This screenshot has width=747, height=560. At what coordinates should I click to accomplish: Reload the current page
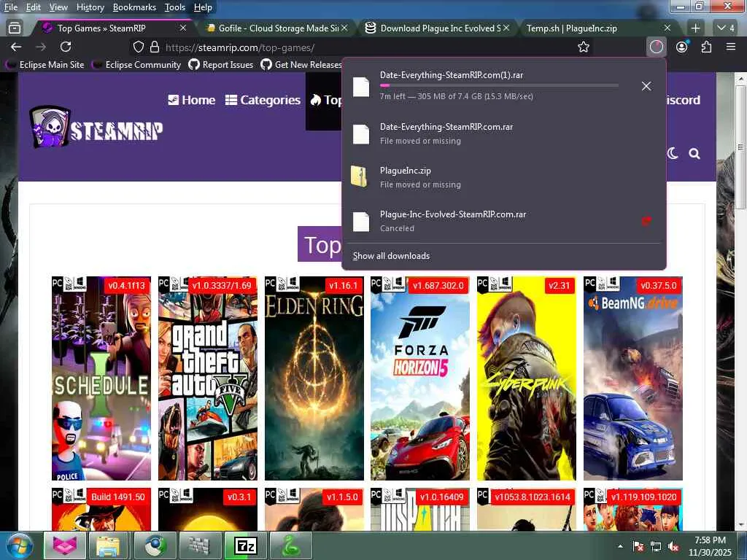[66, 47]
